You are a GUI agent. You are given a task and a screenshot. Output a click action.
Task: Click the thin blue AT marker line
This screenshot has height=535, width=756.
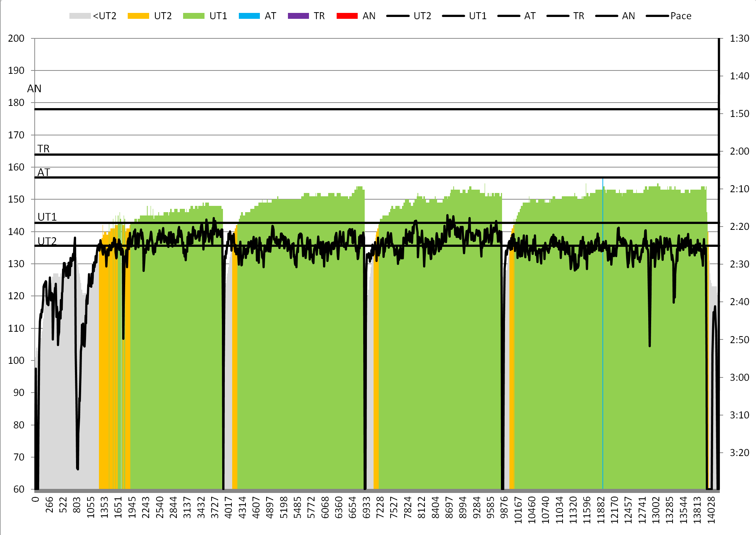tap(603, 332)
